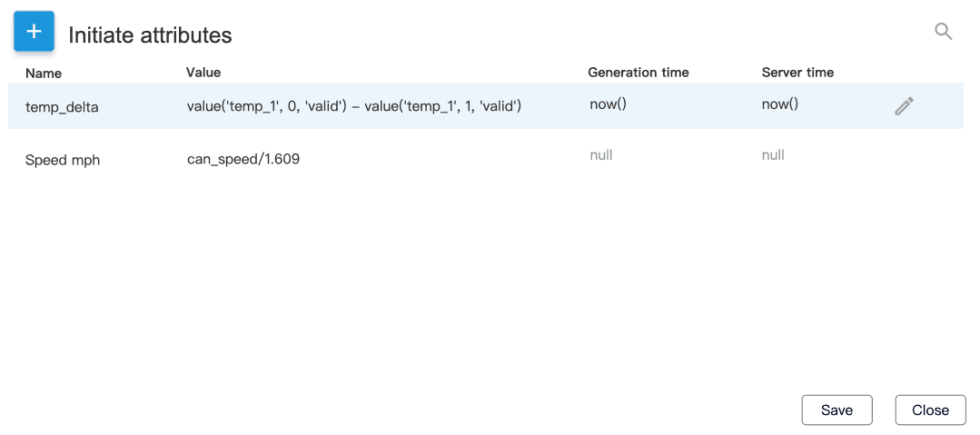
Task: Select the Speed mph attribute name
Action: click(x=63, y=160)
